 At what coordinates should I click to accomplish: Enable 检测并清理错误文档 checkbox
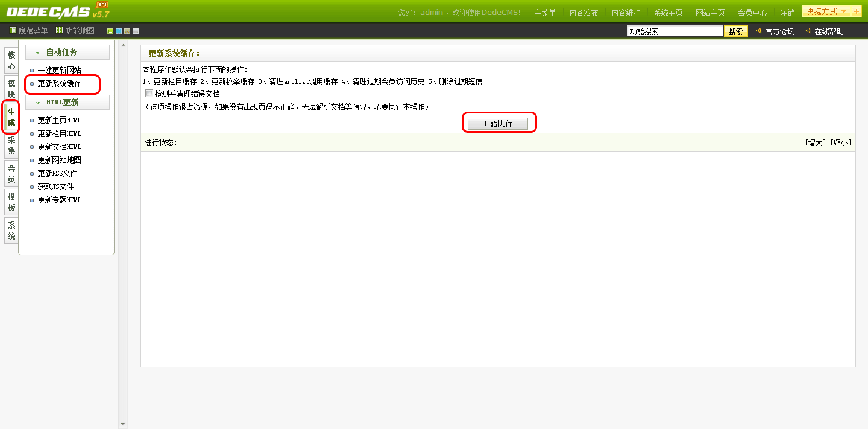click(149, 94)
